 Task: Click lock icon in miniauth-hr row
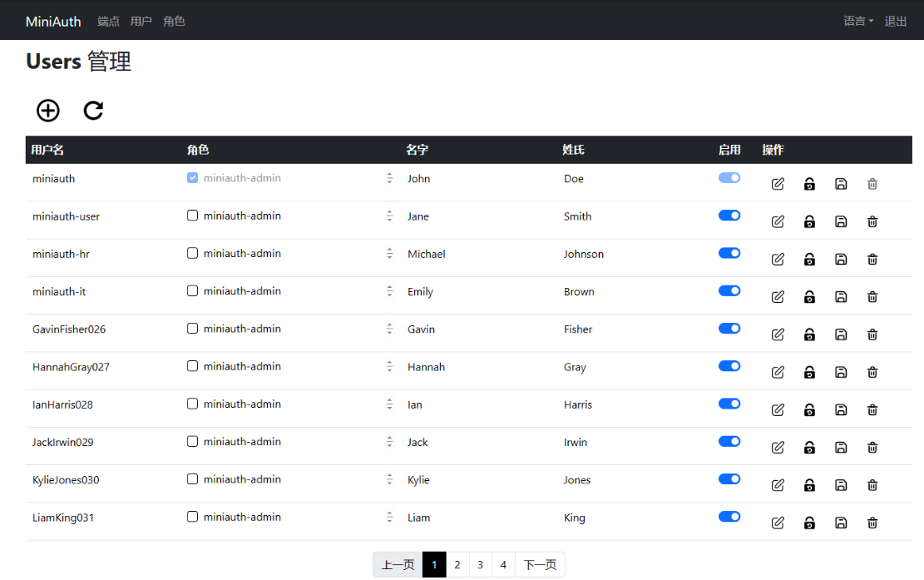pyautogui.click(x=810, y=260)
